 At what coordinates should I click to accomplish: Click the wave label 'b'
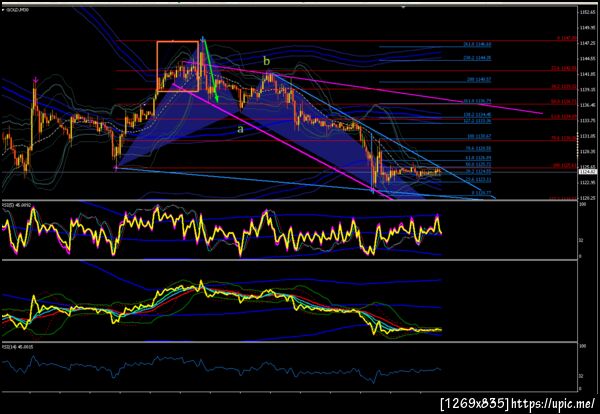point(267,61)
